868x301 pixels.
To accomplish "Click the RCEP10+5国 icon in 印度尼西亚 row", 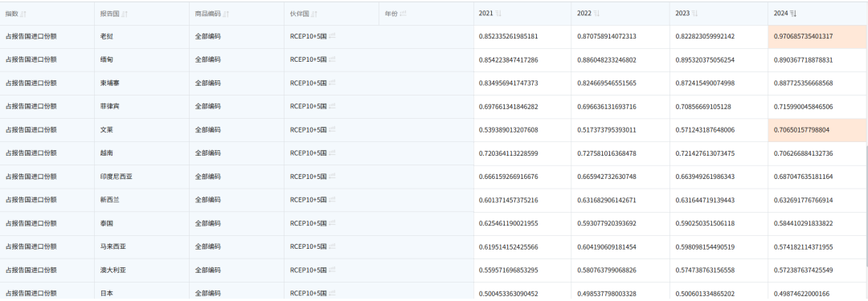I will pos(332,177).
